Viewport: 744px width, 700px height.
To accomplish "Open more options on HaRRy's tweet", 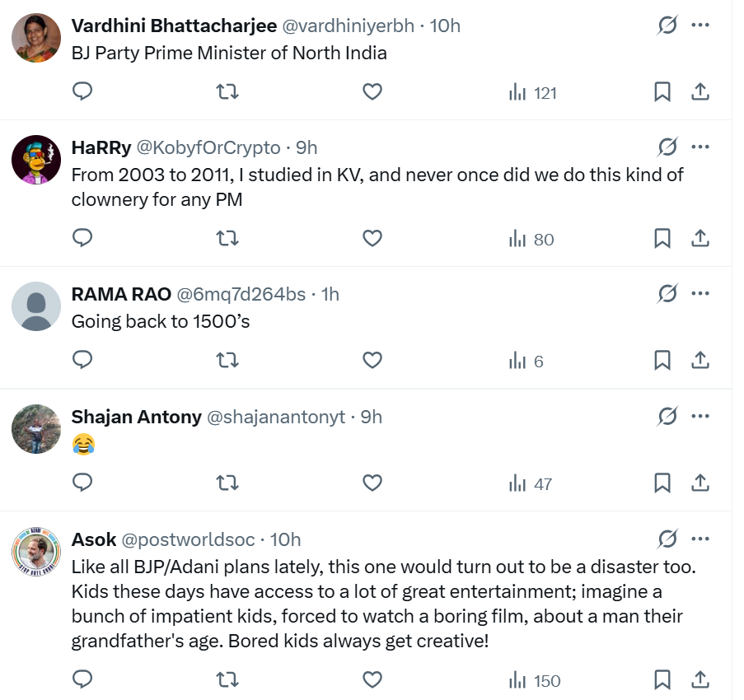I will coord(700,147).
